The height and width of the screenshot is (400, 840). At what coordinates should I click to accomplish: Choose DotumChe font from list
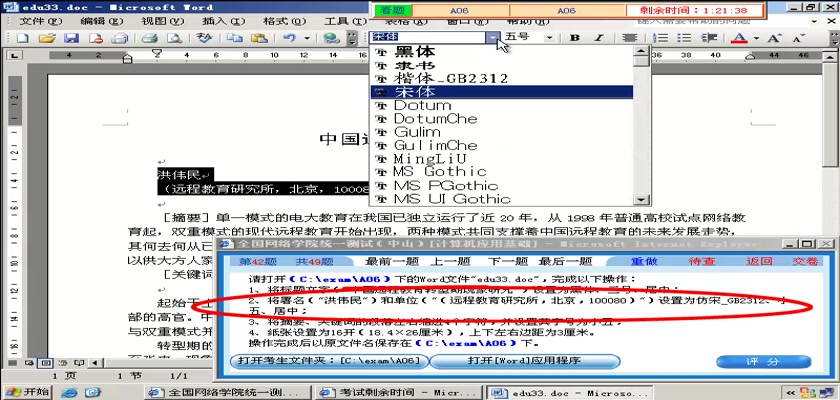501,119
